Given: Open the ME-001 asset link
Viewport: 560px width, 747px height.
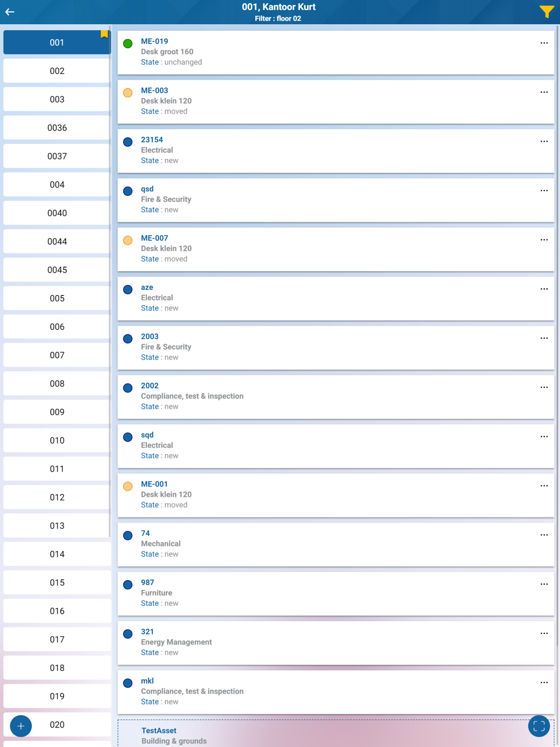Looking at the screenshot, I should 155,484.
